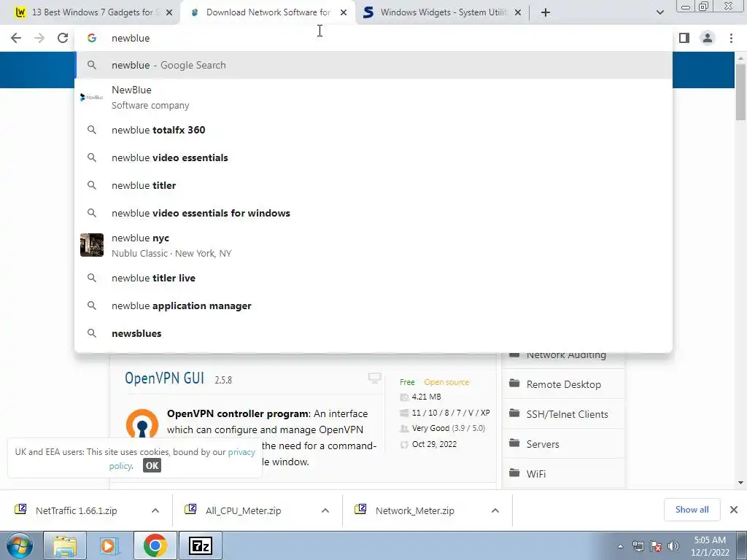This screenshot has width=747, height=560.
Task: Click the Chrome taskbar icon
Action: coord(155,545)
